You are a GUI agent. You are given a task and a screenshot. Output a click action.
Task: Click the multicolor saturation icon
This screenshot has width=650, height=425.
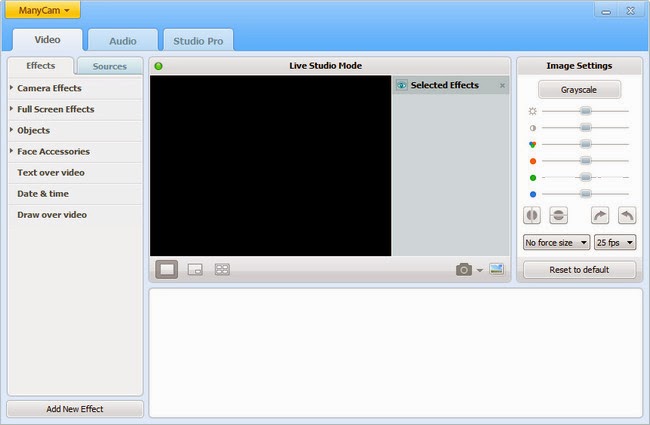533,144
